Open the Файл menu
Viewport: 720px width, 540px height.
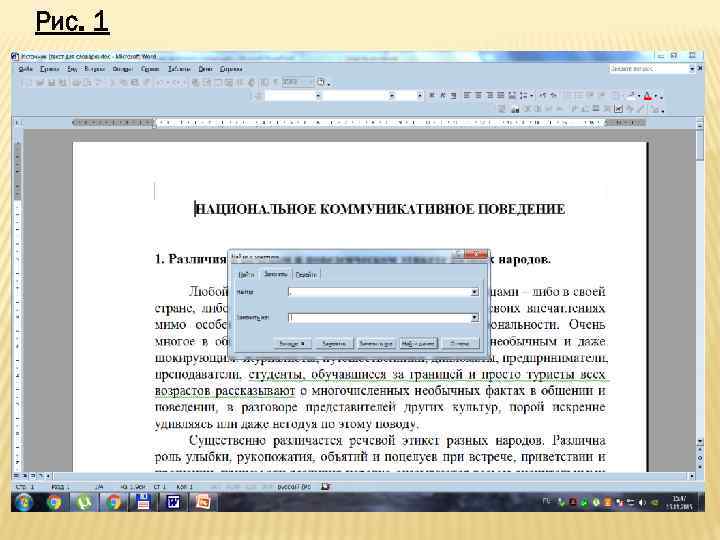(25, 69)
